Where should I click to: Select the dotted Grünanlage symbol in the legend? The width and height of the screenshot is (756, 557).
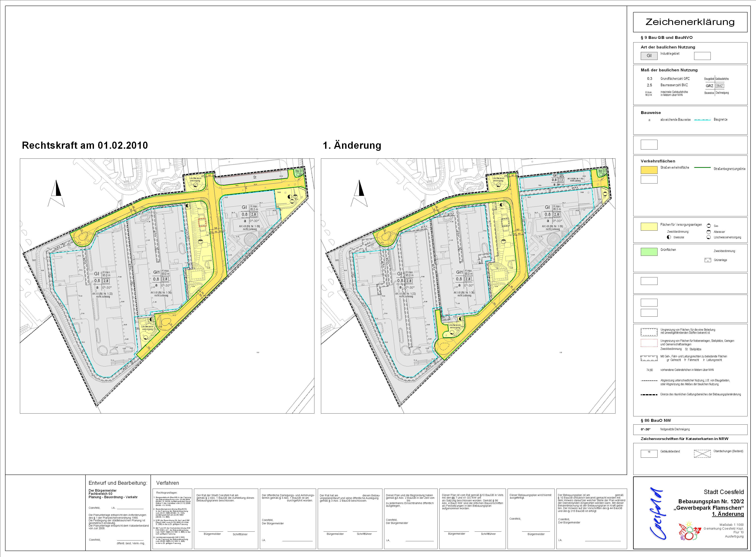click(708, 260)
